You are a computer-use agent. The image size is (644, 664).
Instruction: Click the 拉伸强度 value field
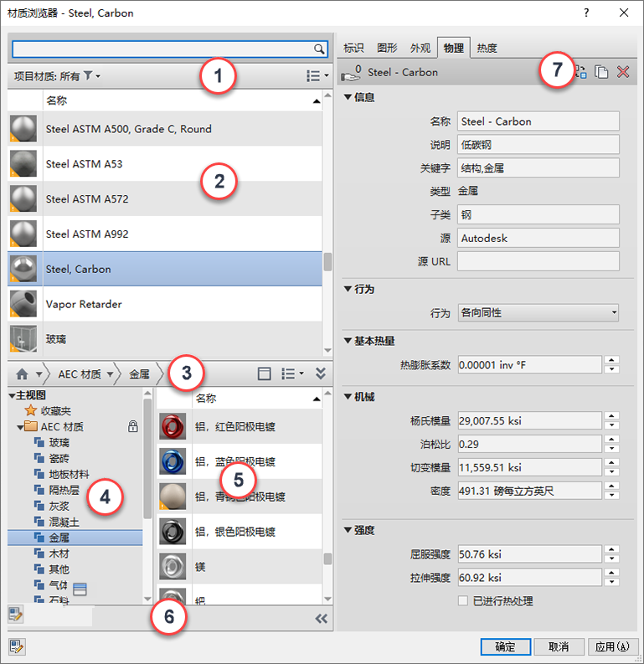point(529,577)
